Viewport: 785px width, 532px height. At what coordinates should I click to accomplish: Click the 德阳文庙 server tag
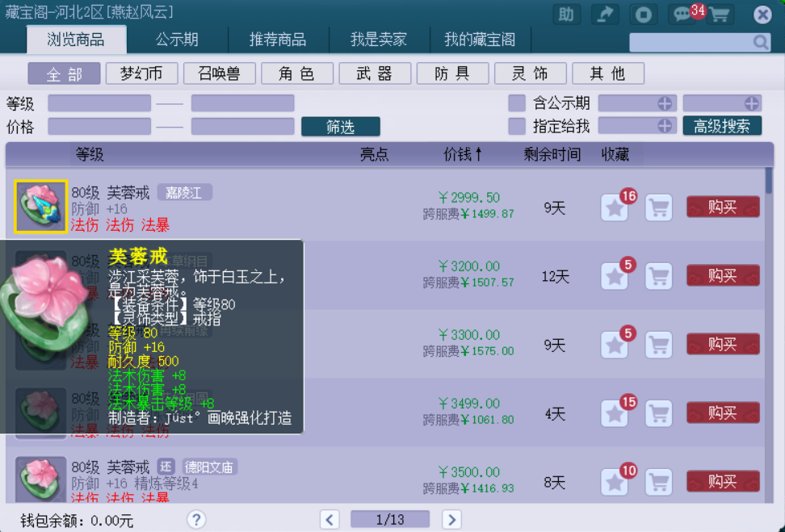209,467
